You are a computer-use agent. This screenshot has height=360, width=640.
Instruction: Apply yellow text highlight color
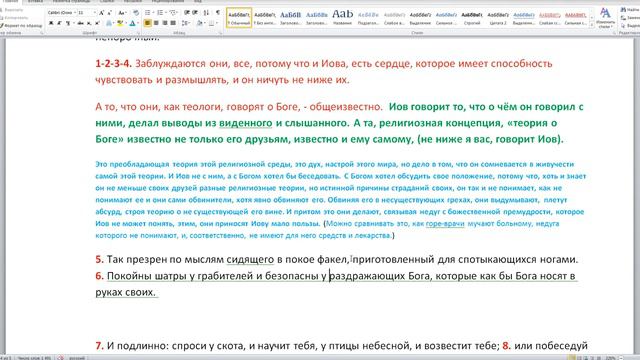tap(120, 23)
